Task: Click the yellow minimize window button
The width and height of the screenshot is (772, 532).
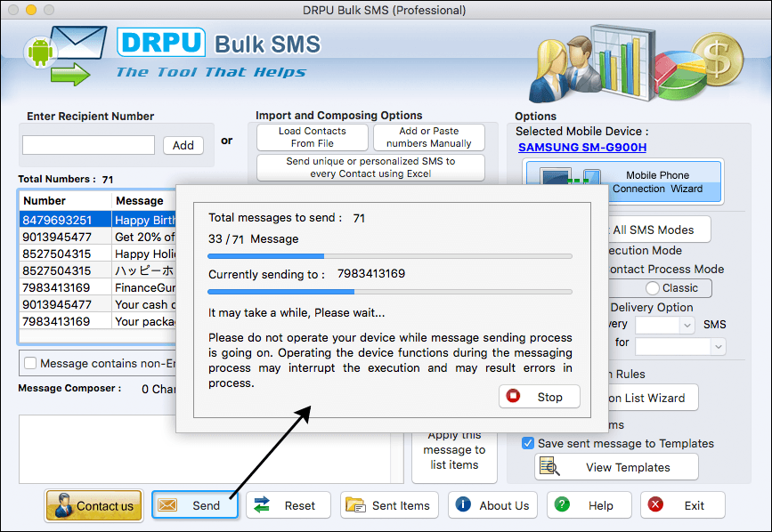Action: [x=31, y=10]
